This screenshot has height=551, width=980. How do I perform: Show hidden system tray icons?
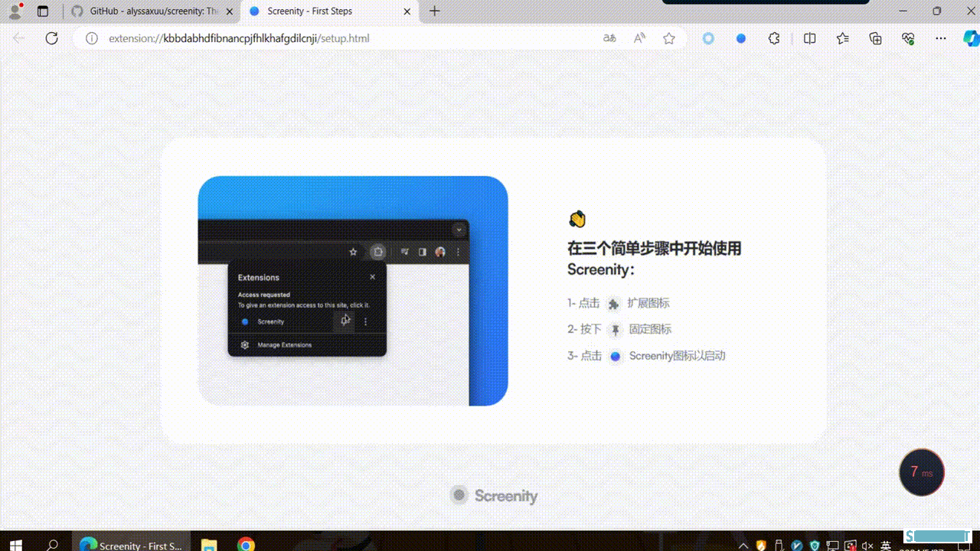743,546
